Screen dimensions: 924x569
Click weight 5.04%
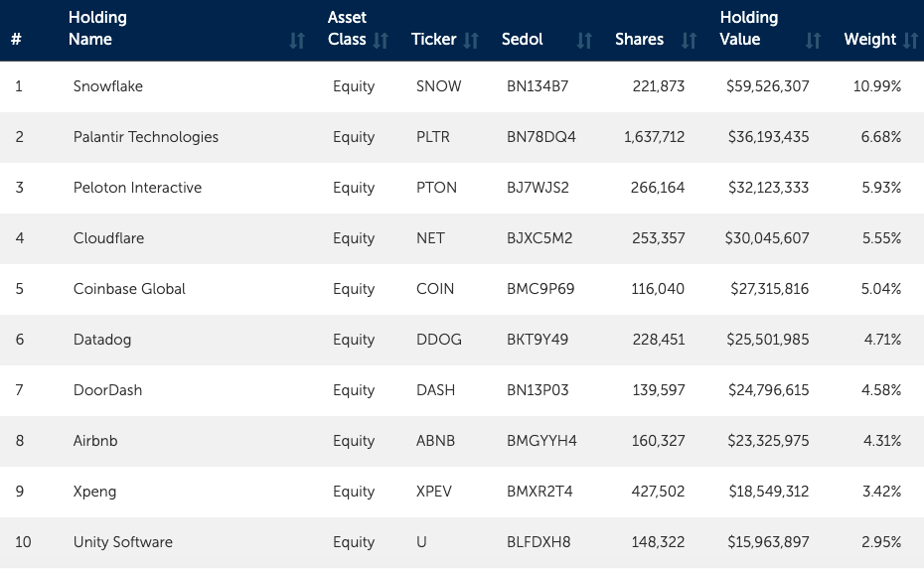[x=881, y=289]
